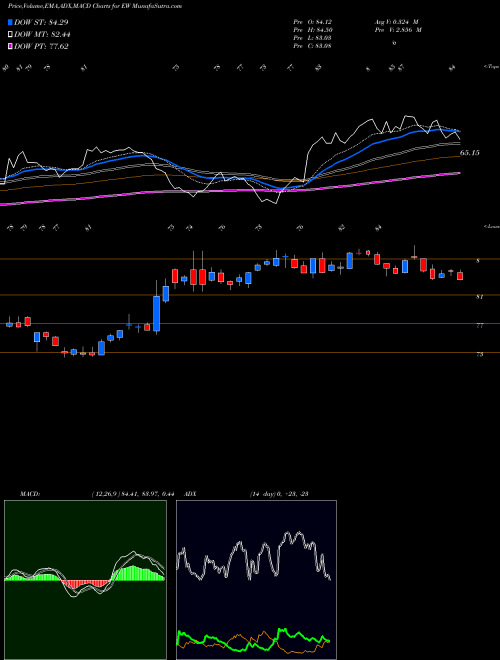Click the 65.15 price label on EMA chart
The height and width of the screenshot is (660, 500).
470,153
